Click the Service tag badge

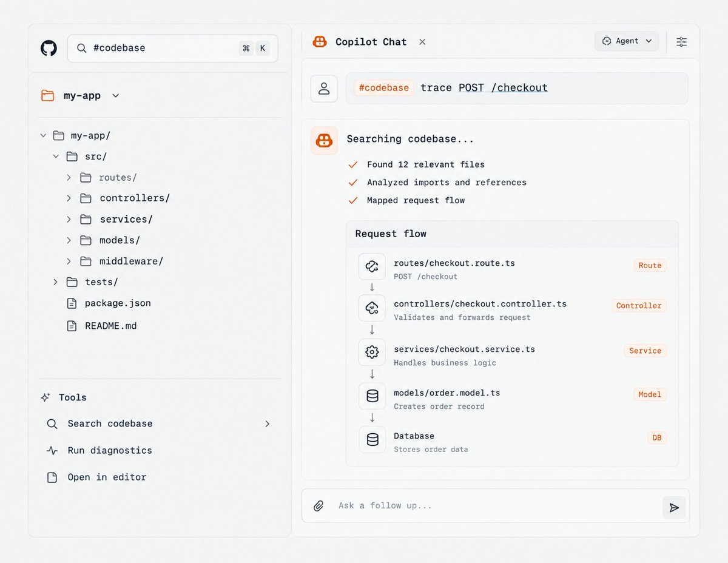[x=645, y=351]
